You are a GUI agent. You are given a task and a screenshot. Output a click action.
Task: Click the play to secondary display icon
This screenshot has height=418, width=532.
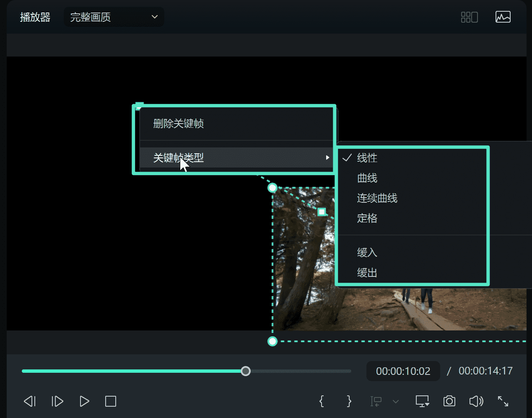422,401
